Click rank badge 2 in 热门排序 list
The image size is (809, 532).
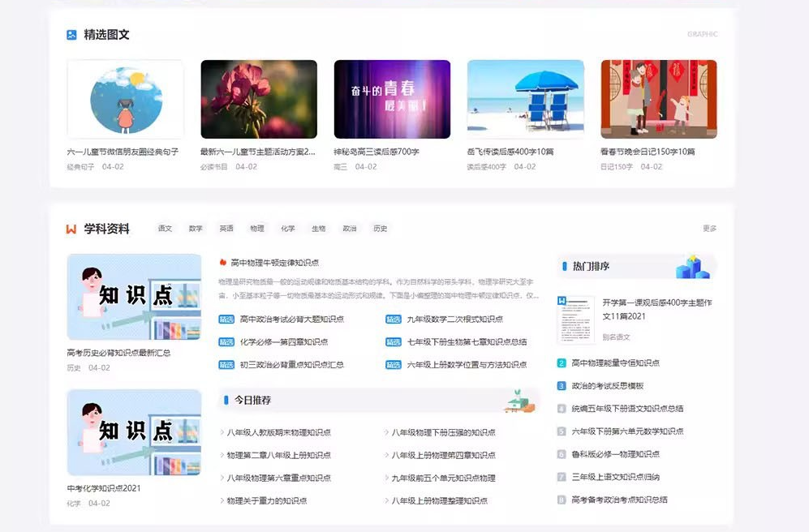click(562, 363)
